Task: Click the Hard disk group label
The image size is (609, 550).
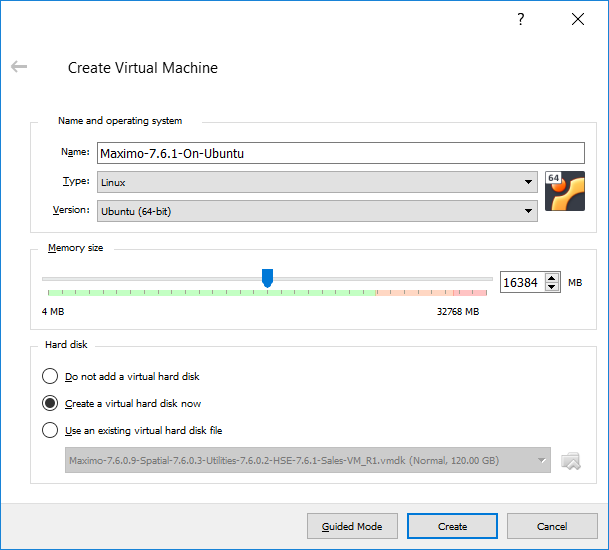Action: point(66,345)
